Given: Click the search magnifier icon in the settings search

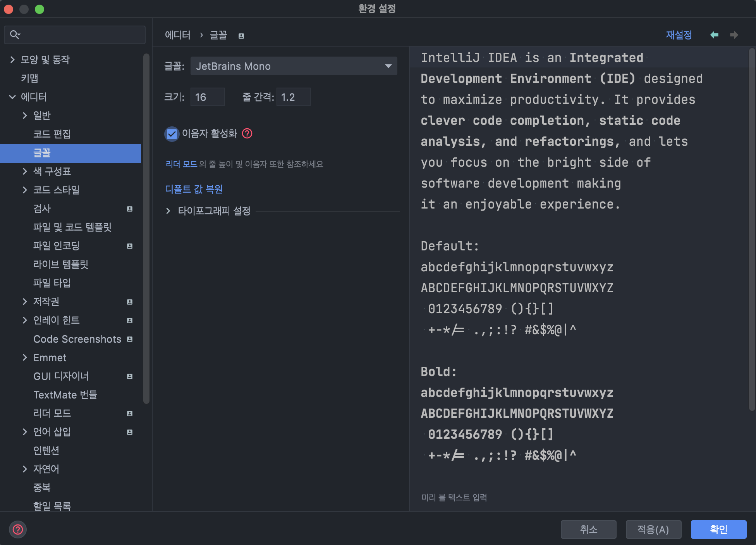Looking at the screenshot, I should click(15, 35).
